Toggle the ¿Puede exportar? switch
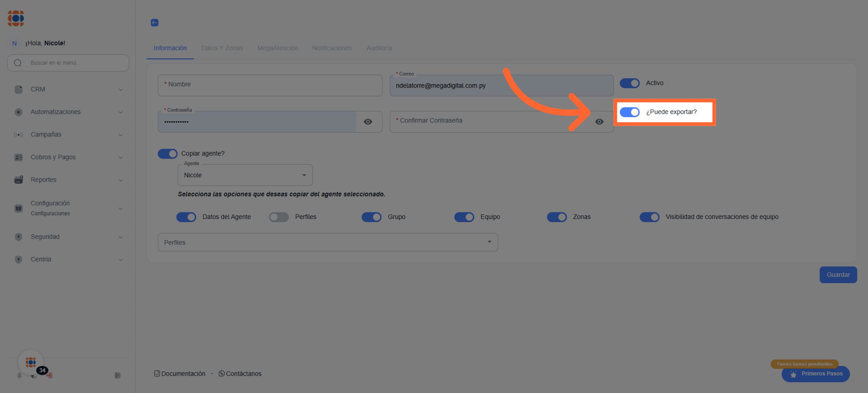This screenshot has height=393, width=868. point(630,112)
